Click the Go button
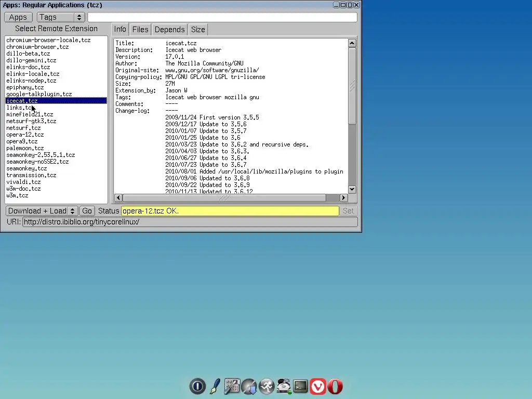The height and width of the screenshot is (399, 532). pyautogui.click(x=87, y=211)
